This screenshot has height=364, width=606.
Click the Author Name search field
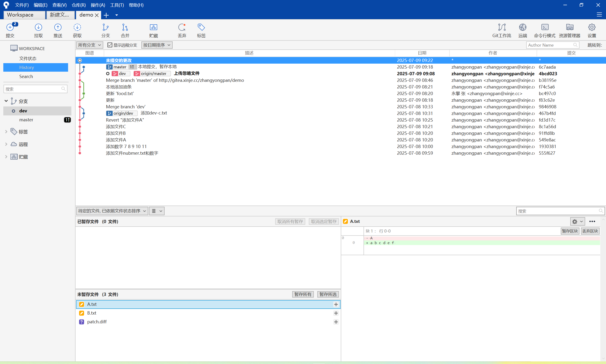pyautogui.click(x=552, y=45)
